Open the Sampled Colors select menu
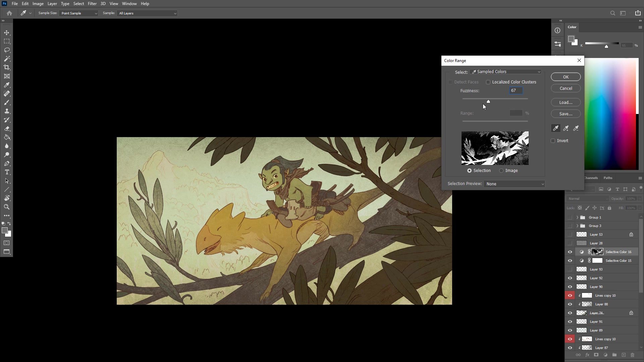 pyautogui.click(x=505, y=71)
